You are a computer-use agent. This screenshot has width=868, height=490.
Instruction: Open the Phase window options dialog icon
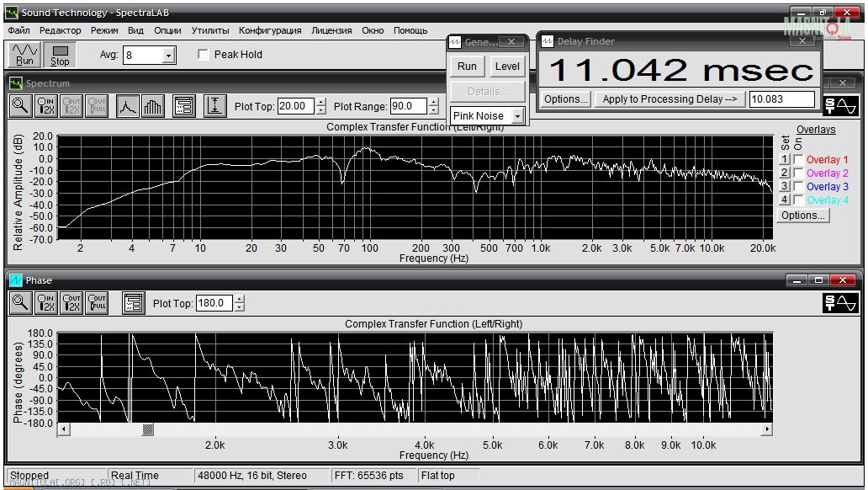[134, 302]
